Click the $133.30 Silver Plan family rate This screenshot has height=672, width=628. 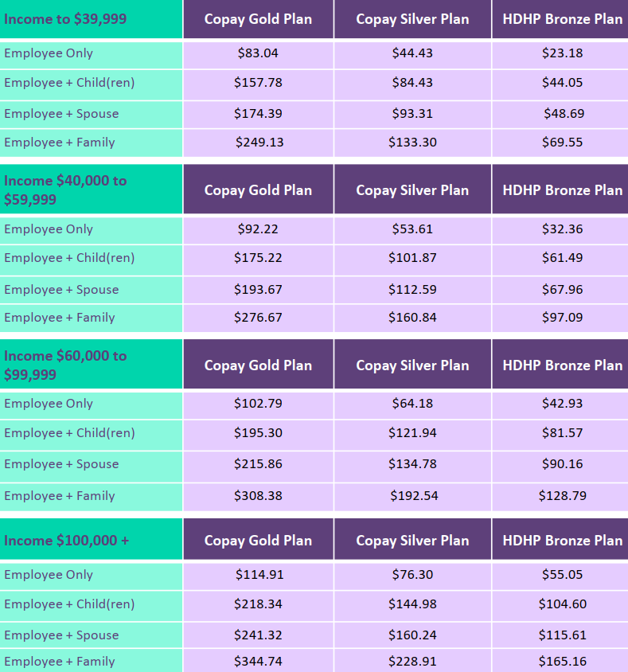pyautogui.click(x=412, y=143)
